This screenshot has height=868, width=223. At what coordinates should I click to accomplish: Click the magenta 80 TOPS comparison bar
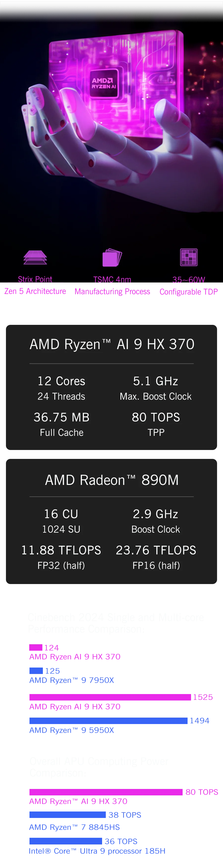click(106, 792)
